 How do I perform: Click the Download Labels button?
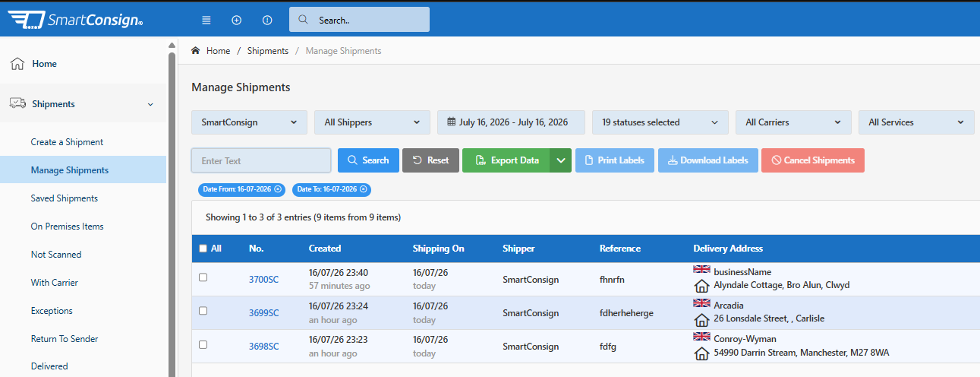click(707, 160)
